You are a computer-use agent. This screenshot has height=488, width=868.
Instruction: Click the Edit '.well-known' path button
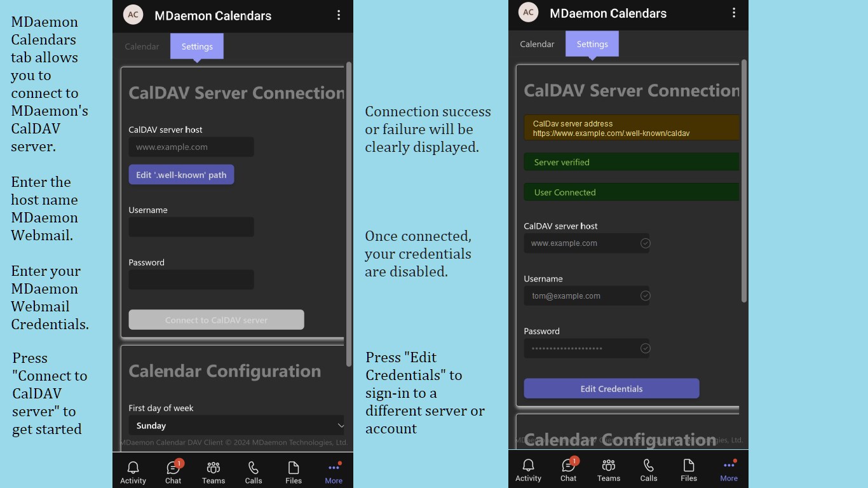181,175
